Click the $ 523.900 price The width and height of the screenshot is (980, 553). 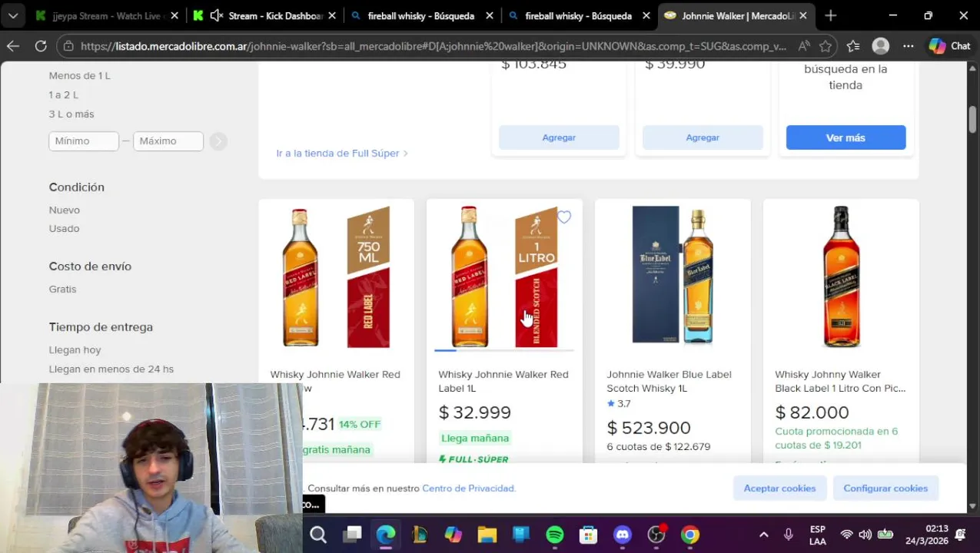click(649, 427)
